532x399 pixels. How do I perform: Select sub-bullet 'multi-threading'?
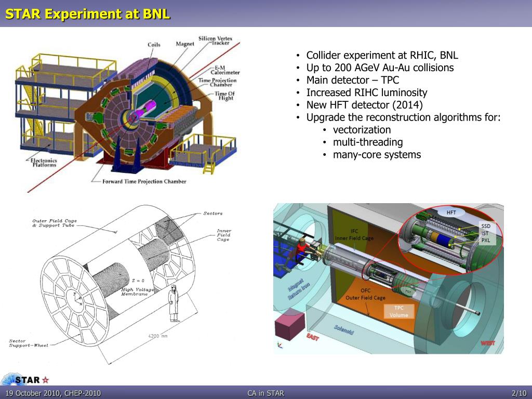(368, 142)
